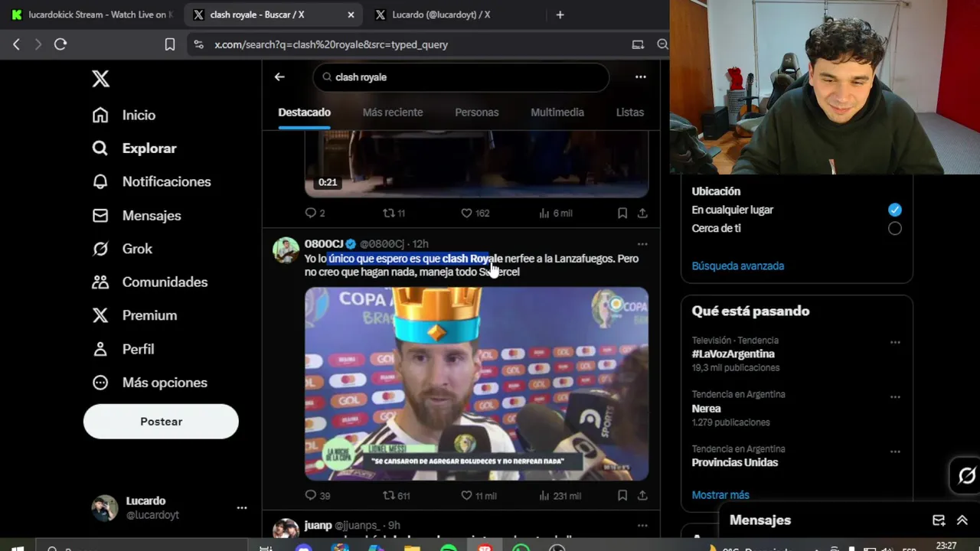Click the browser address bar URL
Image resolution: width=980 pixels, height=551 pixels.
click(331, 44)
